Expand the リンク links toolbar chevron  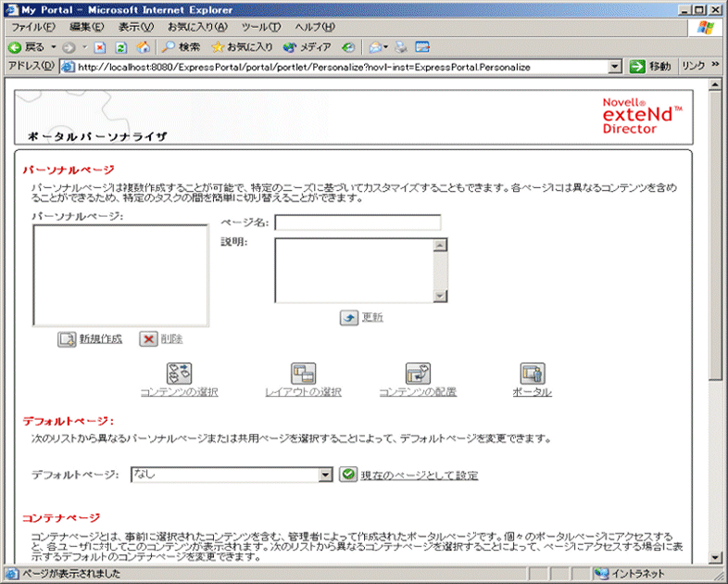pyautogui.click(x=715, y=65)
